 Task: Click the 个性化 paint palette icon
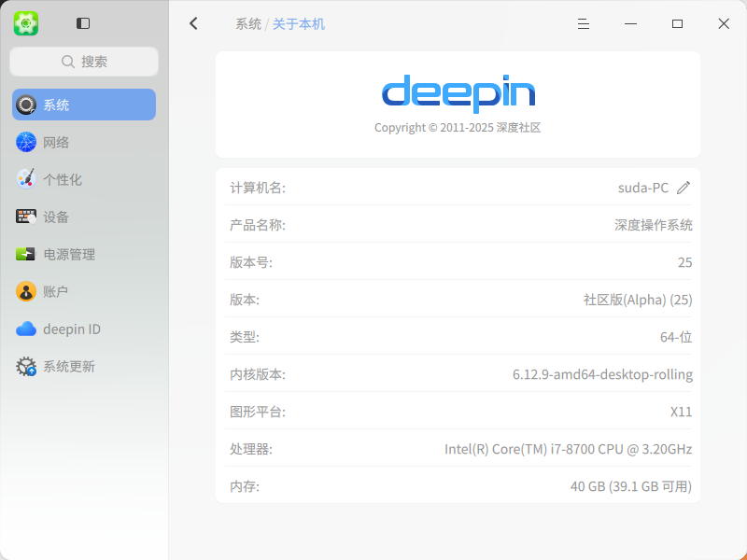[x=26, y=179]
